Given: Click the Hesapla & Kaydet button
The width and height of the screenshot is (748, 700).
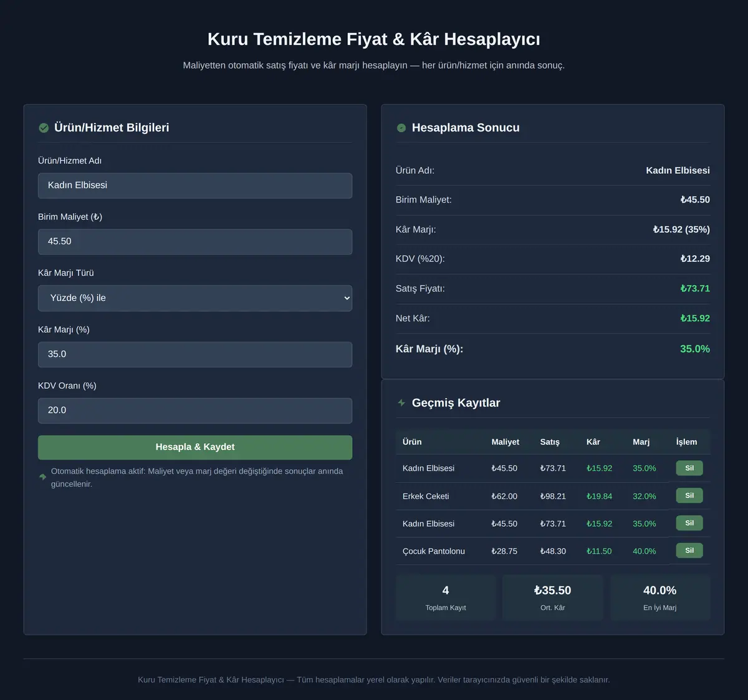Looking at the screenshot, I should coord(195,448).
